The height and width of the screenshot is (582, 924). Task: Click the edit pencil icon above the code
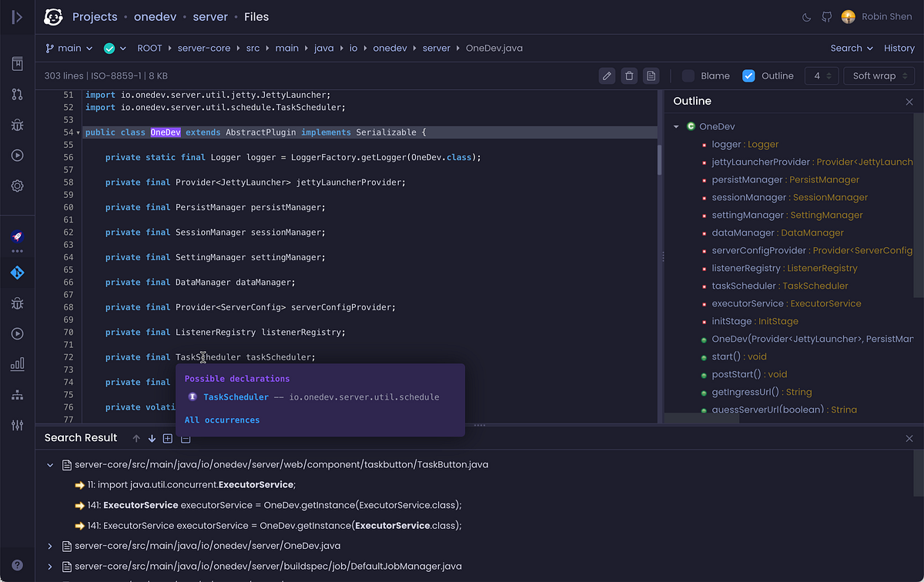click(x=607, y=75)
